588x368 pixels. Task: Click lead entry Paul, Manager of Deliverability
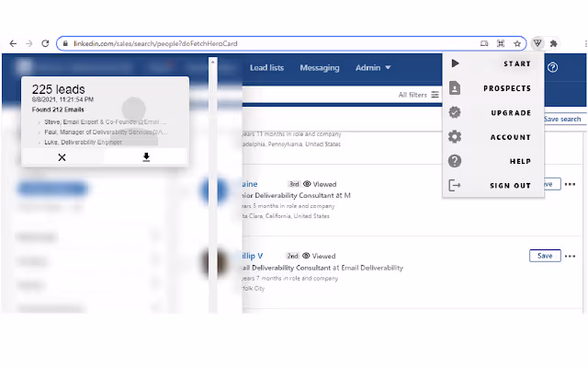(x=106, y=132)
